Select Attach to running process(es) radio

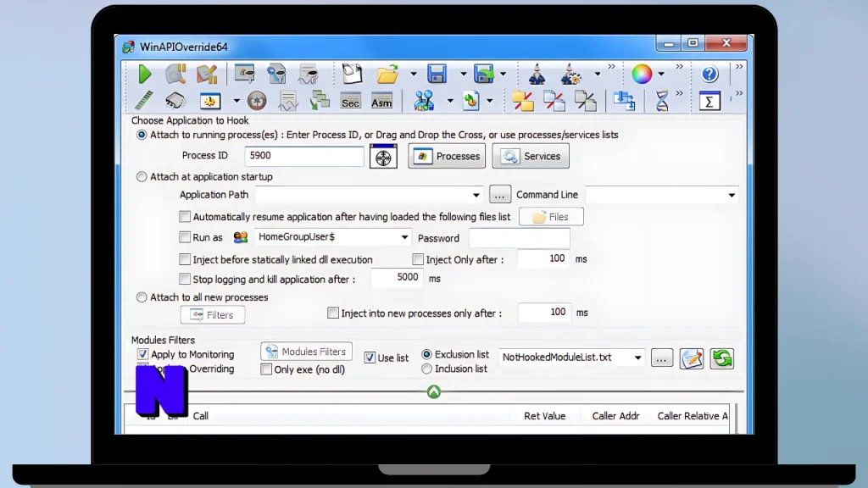click(x=142, y=135)
